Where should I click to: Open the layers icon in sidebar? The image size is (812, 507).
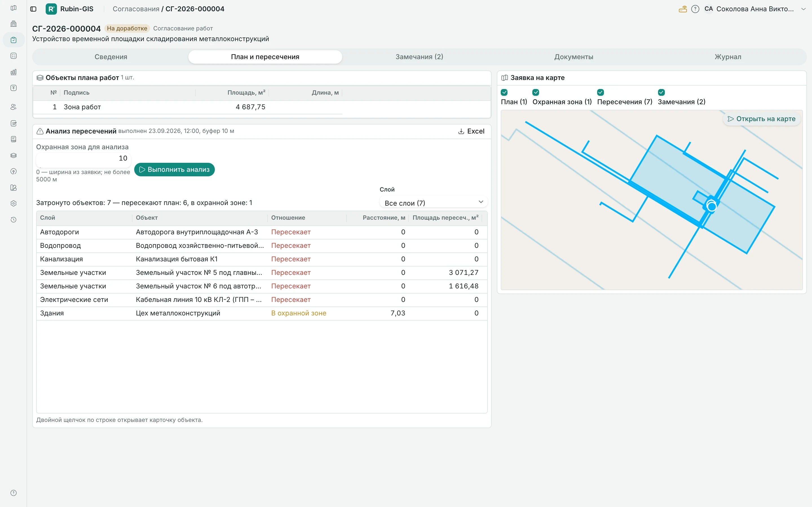tap(14, 155)
